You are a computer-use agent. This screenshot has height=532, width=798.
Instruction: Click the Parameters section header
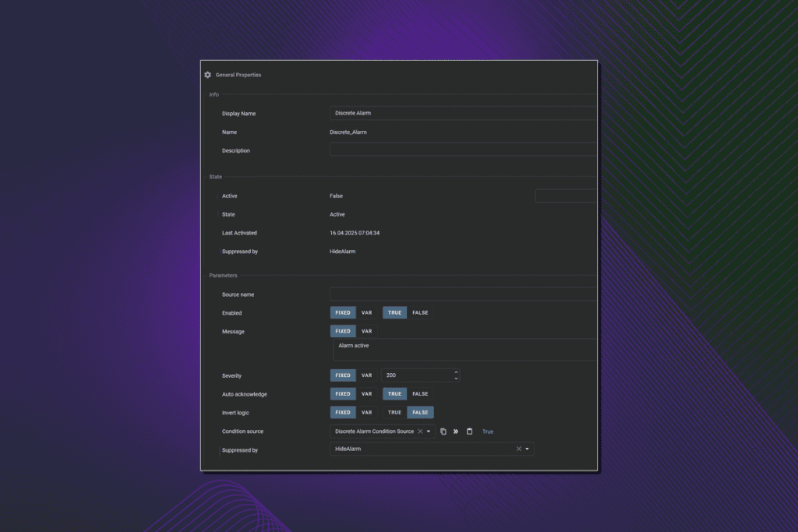pyautogui.click(x=223, y=275)
